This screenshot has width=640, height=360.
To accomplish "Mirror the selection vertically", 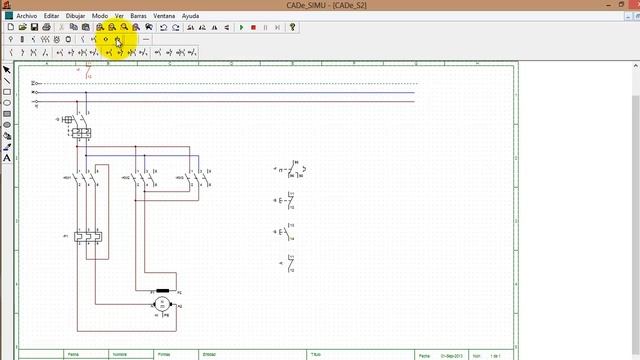I will tap(227, 27).
